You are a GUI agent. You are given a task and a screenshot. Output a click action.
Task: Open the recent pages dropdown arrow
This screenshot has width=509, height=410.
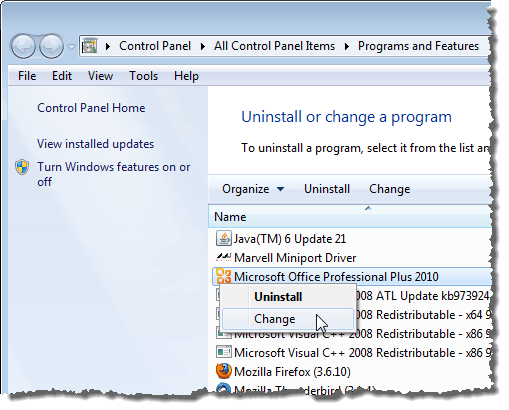[71, 47]
